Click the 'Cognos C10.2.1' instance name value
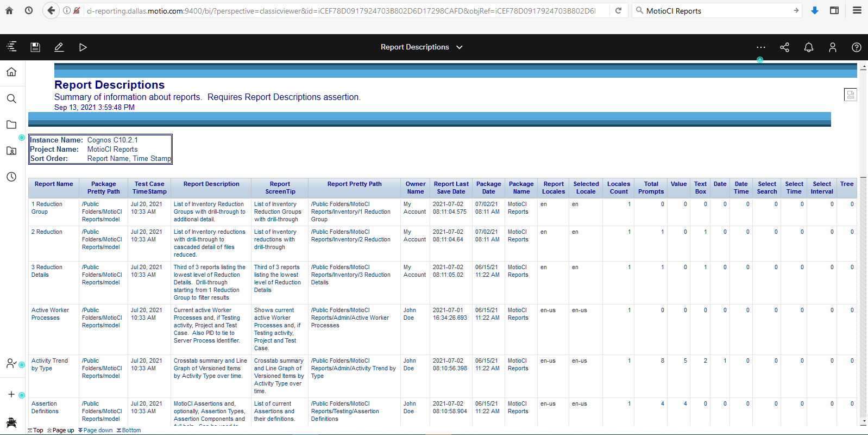 pos(112,140)
